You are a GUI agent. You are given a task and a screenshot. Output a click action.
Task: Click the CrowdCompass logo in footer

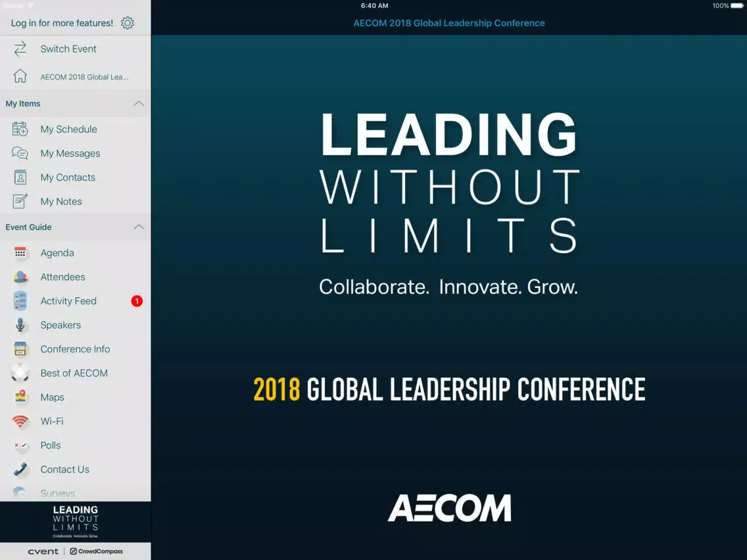96,551
